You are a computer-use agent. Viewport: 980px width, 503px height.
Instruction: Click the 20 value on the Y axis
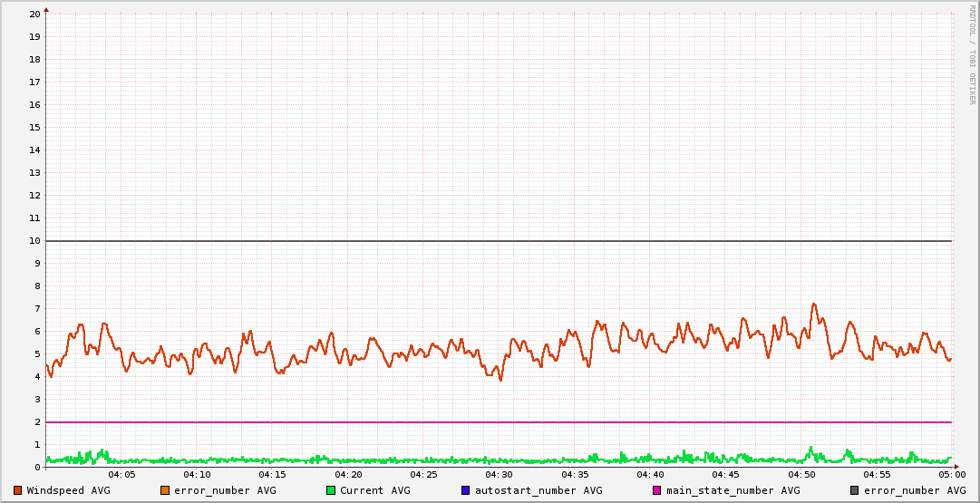tap(34, 15)
